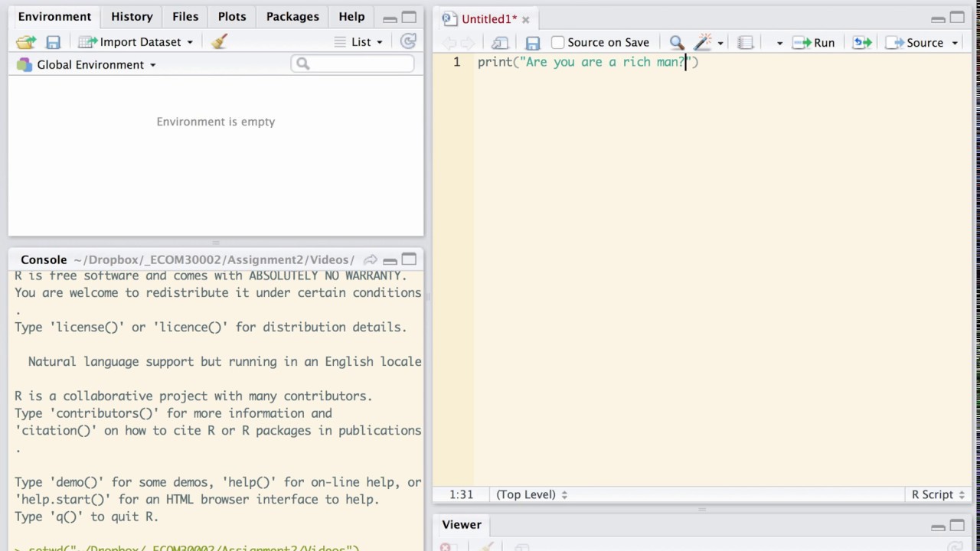The image size is (980, 551).
Task: Save workspace using Environment pane disk icon
Action: pyautogui.click(x=53, y=42)
